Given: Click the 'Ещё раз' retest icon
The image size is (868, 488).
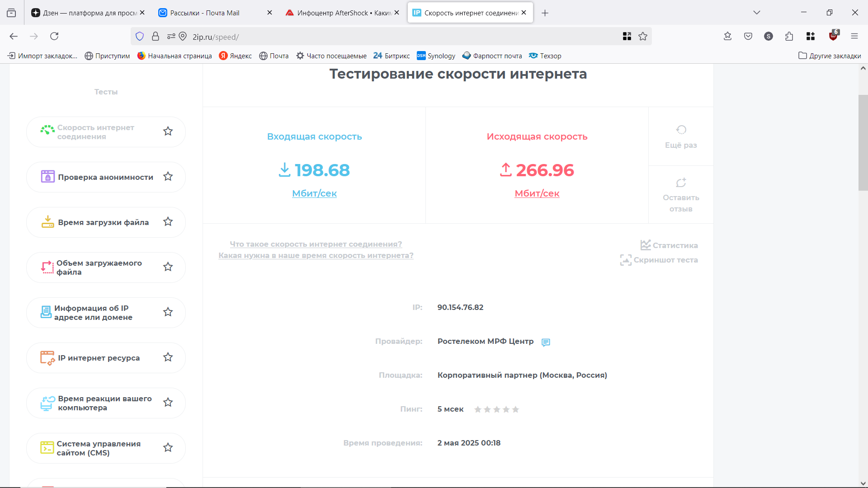Looking at the screenshot, I should pyautogui.click(x=681, y=130).
